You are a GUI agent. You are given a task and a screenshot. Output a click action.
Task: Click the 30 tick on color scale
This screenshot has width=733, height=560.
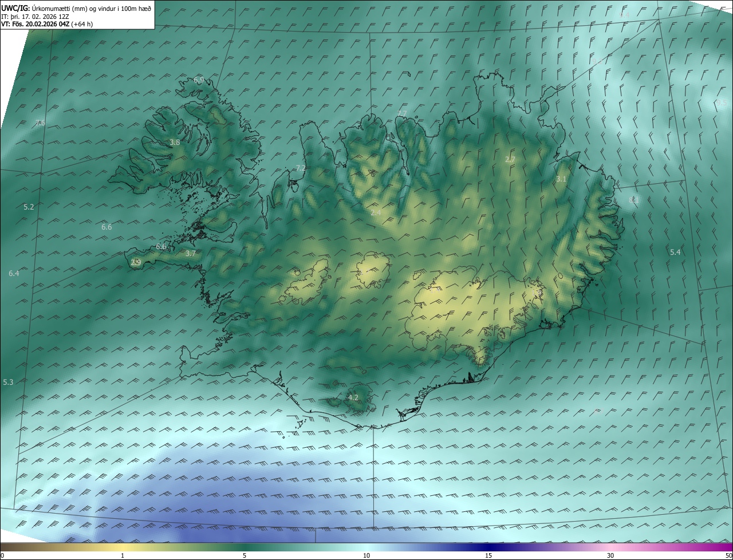[610, 556]
